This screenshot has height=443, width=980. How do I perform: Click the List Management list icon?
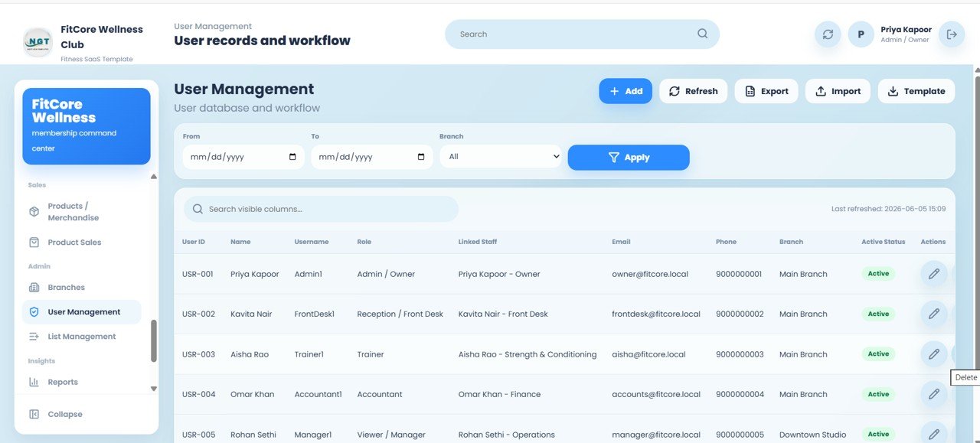point(34,337)
